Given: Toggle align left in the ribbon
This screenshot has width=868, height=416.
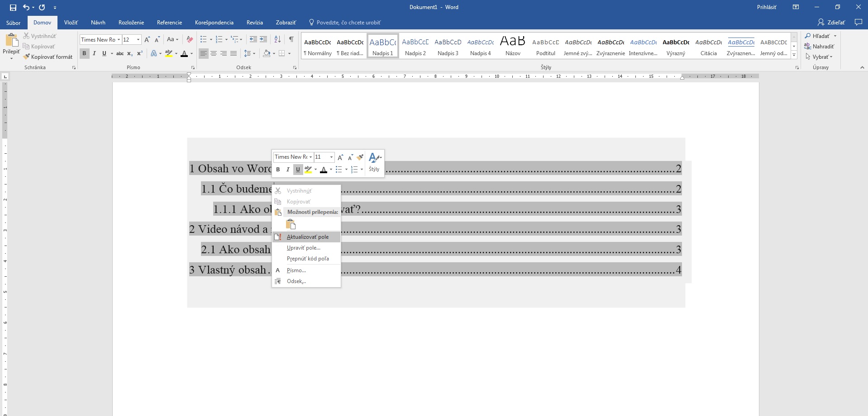Looking at the screenshot, I should tap(204, 53).
